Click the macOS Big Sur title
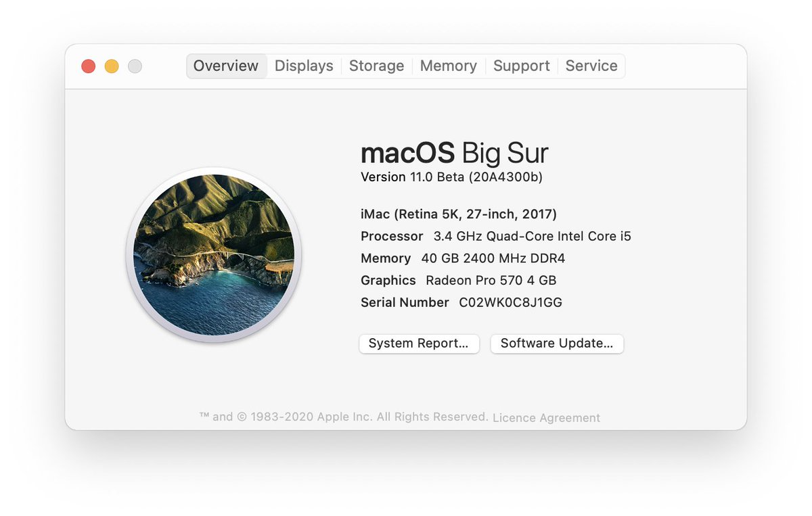The height and width of the screenshot is (516, 812). coord(454,154)
